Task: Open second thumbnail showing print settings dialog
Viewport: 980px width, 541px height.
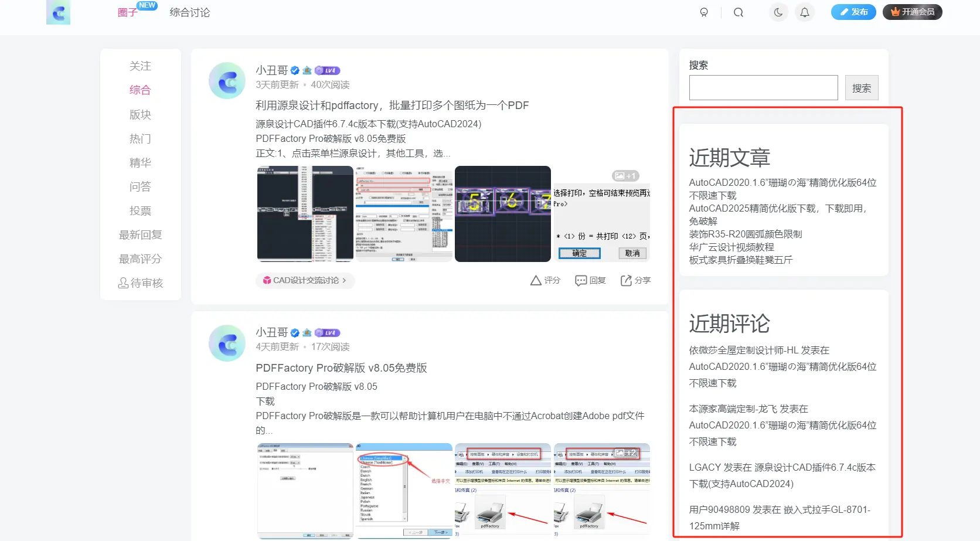Action: [x=404, y=213]
